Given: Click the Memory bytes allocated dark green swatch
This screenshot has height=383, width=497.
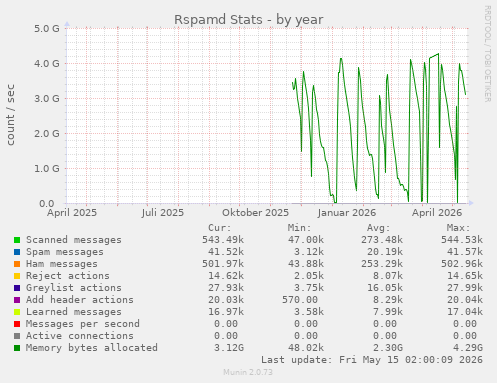Looking at the screenshot, I should [17, 348].
